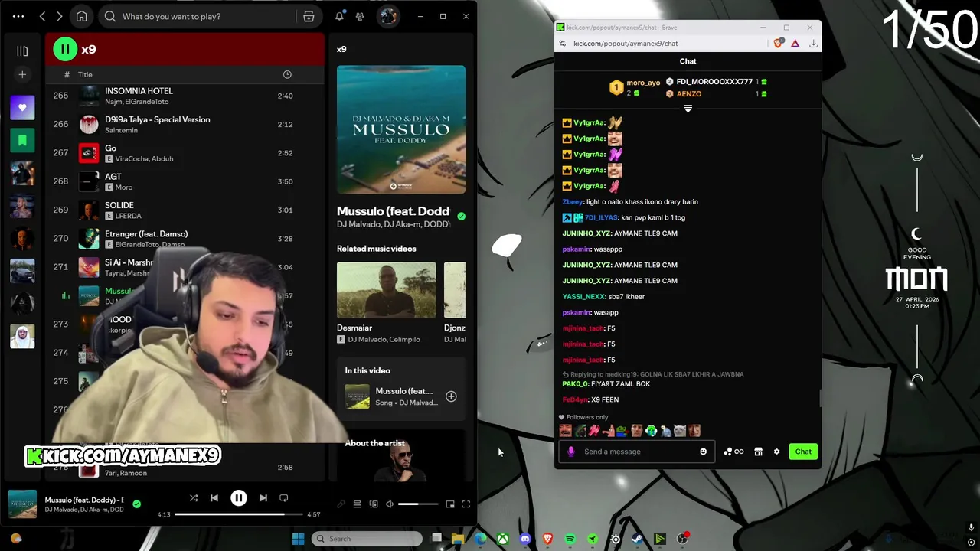The width and height of the screenshot is (980, 551).
Task: Select track Go by ViraCocha
Action: pyautogui.click(x=184, y=153)
